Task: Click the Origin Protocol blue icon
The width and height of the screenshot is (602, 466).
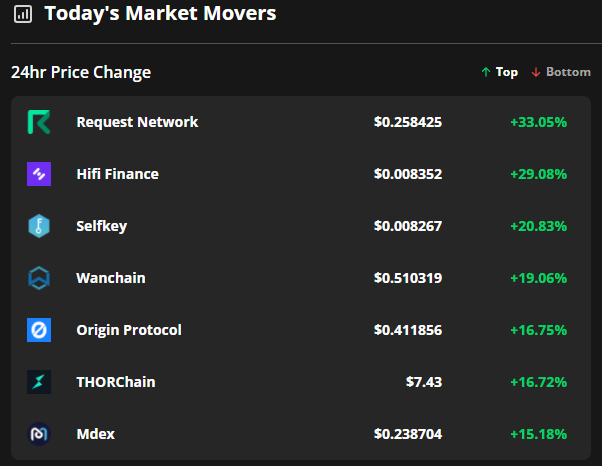Action: pos(39,330)
